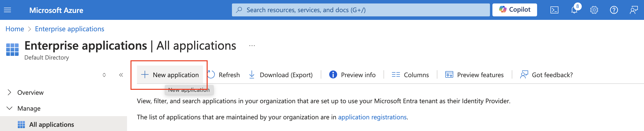Screen dimensions: 644x131
Task: Refresh the applications list
Action: [x=224, y=75]
